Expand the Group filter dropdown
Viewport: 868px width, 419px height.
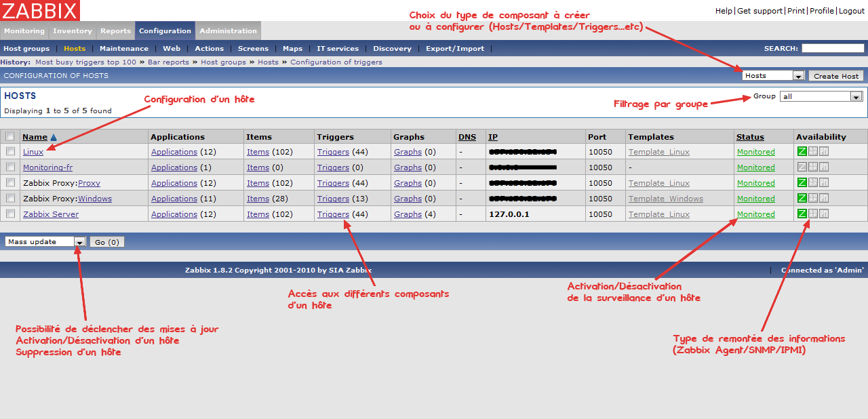tap(856, 97)
